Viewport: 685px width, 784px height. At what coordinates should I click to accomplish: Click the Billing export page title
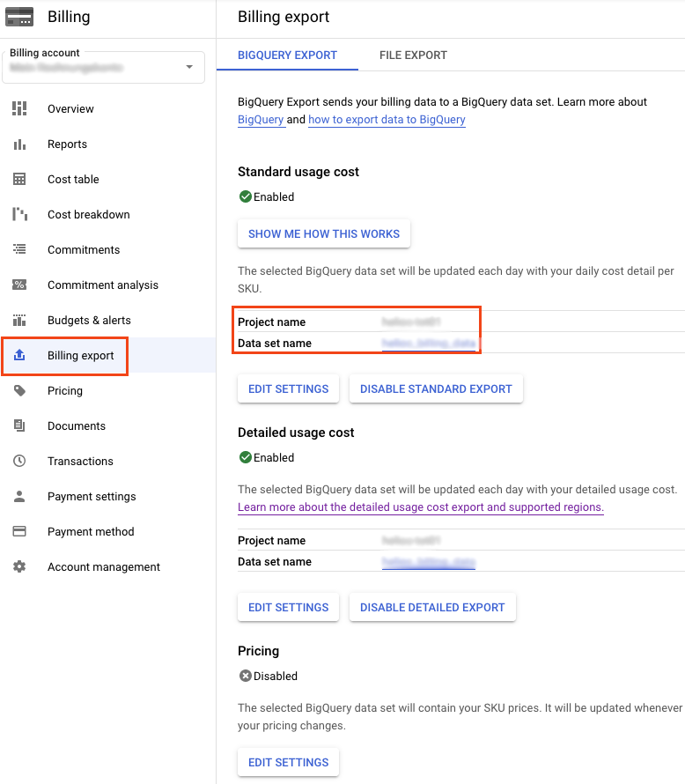(x=284, y=17)
